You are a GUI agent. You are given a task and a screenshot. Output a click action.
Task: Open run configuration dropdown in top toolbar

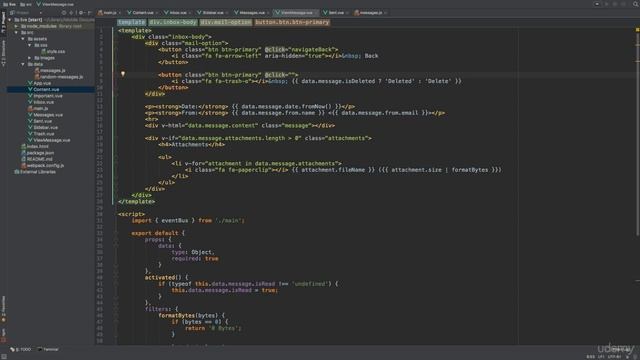pos(597,4)
